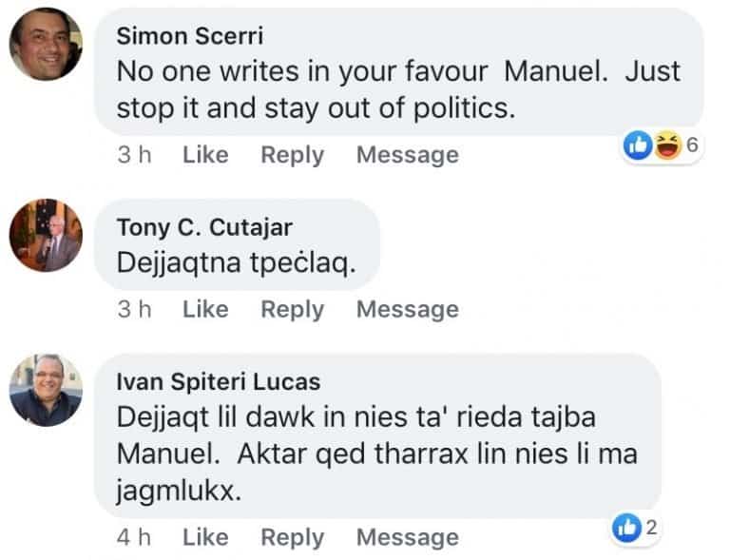The width and height of the screenshot is (730, 560).
Task: Message Ivan Spiteri Lucas from his comment
Action: 407,537
